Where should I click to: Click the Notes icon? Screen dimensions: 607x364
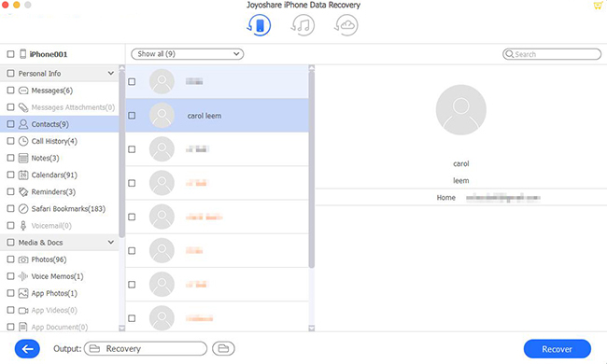pos(23,158)
